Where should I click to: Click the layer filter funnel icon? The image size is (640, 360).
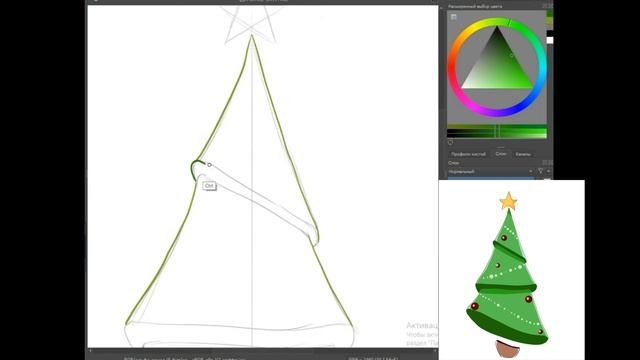[540, 171]
